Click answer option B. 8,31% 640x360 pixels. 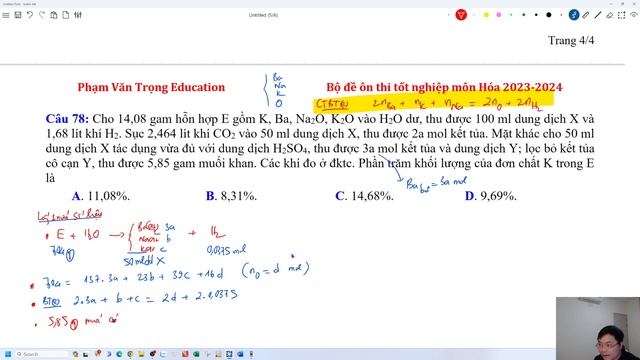pyautogui.click(x=231, y=196)
